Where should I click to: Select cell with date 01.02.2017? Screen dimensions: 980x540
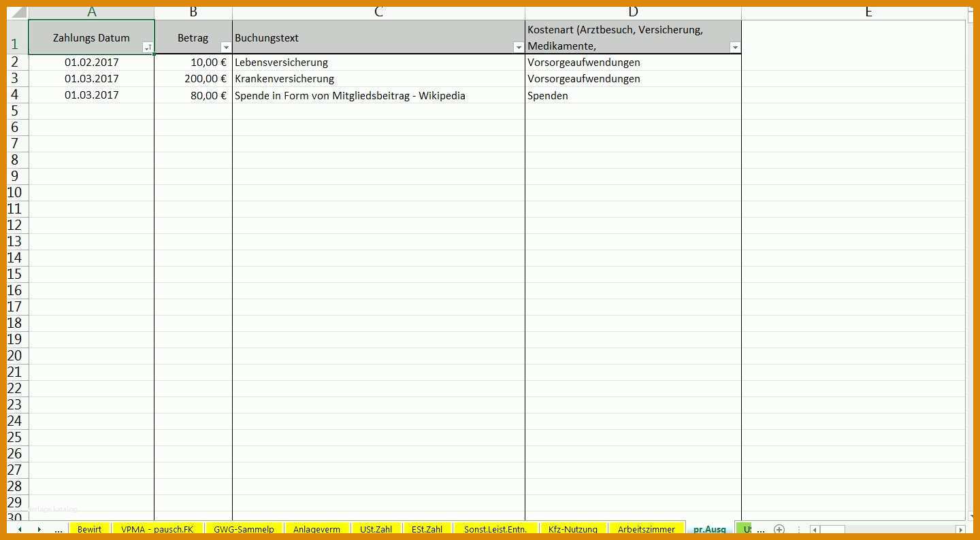[x=91, y=63]
